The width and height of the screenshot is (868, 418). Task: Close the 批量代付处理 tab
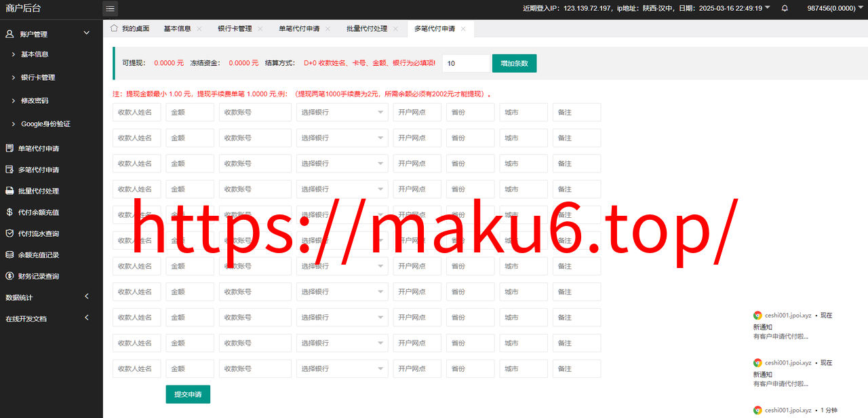pyautogui.click(x=396, y=29)
